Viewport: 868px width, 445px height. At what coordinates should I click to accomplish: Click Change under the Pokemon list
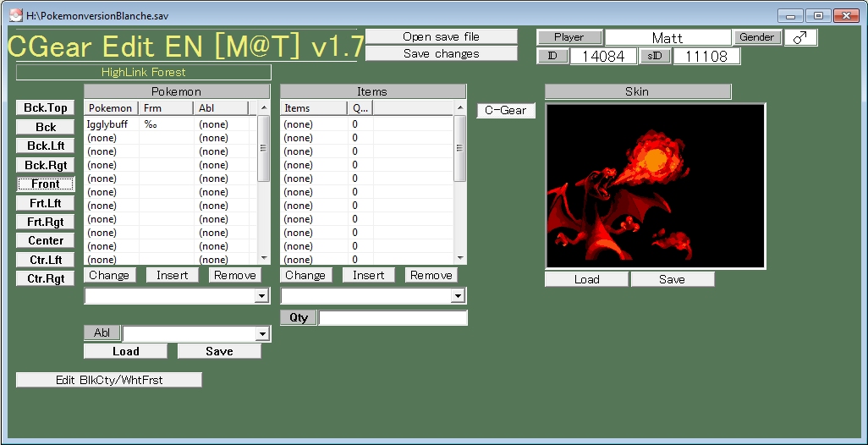[109, 275]
